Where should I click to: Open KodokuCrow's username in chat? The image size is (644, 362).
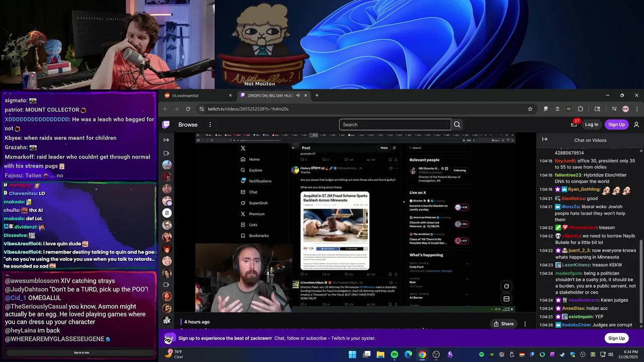577,325
